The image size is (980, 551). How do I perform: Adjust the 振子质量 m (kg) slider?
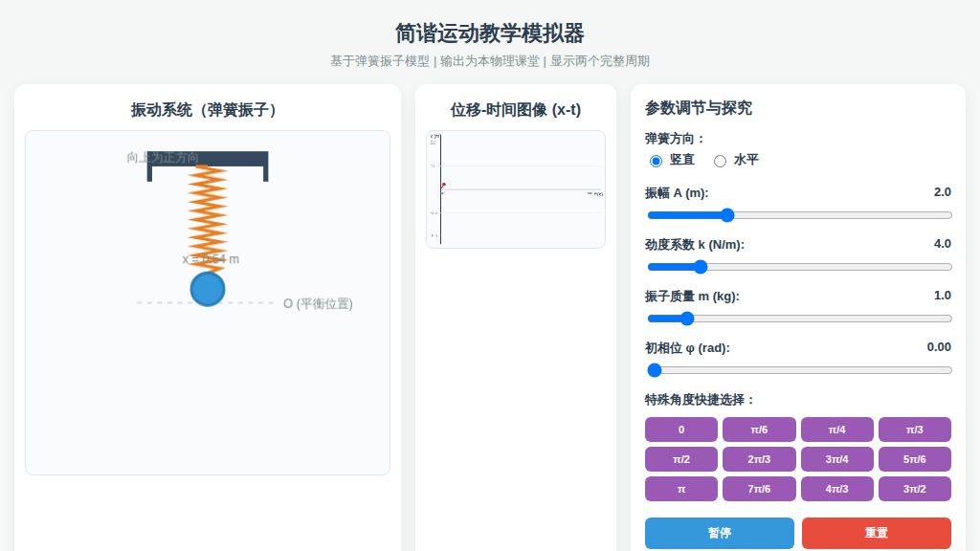point(799,319)
